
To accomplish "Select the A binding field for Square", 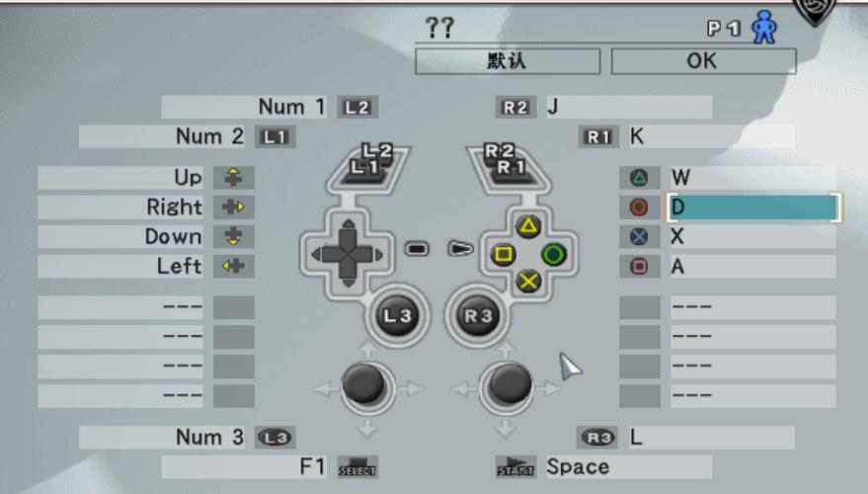I will click(753, 267).
